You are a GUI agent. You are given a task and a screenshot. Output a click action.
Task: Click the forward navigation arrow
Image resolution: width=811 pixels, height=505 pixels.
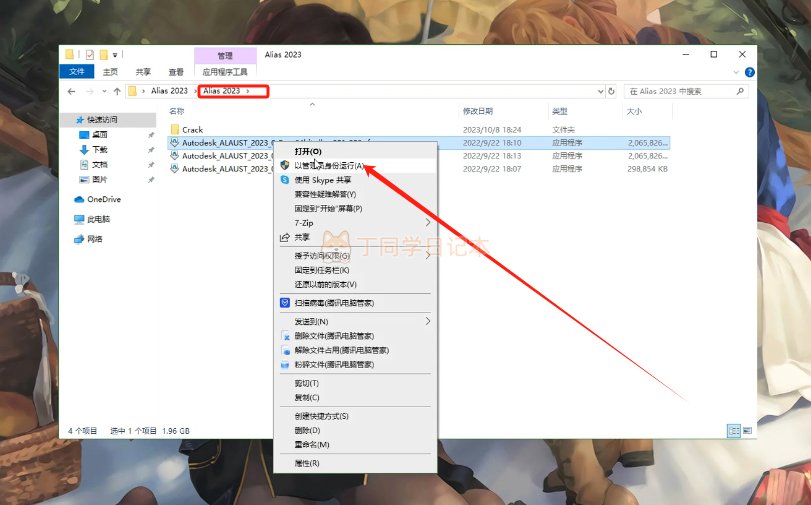(89, 91)
